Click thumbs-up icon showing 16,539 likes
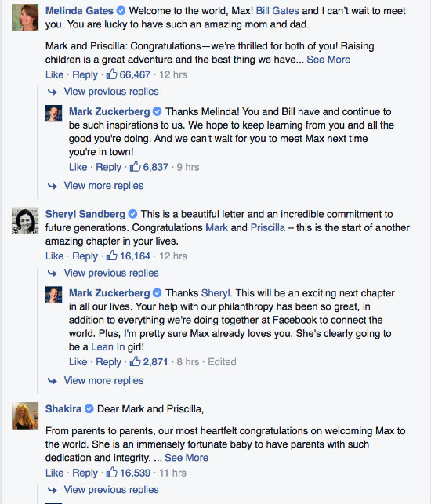 pyautogui.click(x=111, y=472)
